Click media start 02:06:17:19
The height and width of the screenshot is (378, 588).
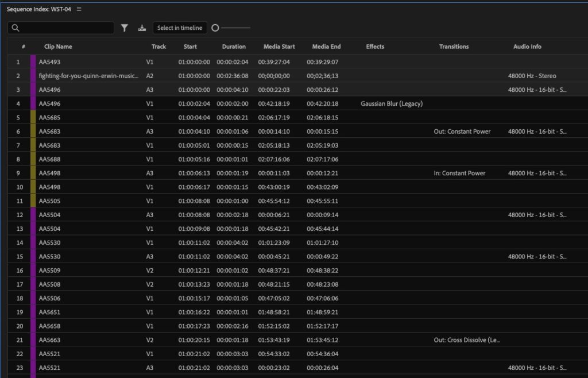[x=274, y=117]
